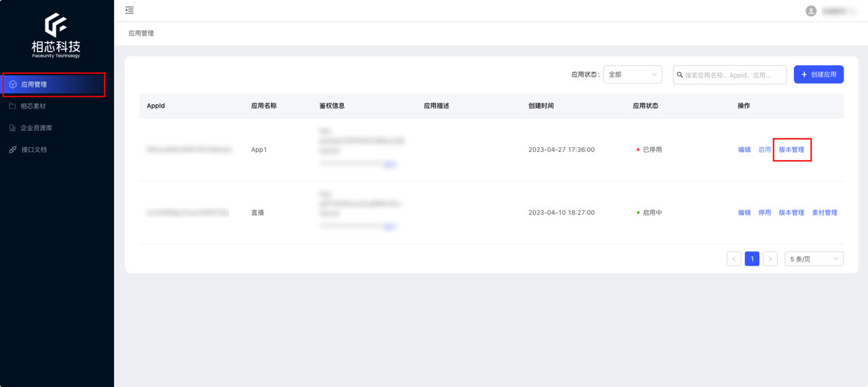
Task: Open 素材管理 for 直播 app
Action: [x=825, y=213]
